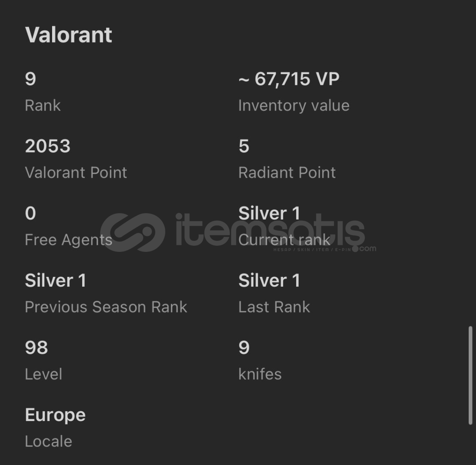
Task: Click the itemsatis watermark logo icon
Action: (x=133, y=232)
